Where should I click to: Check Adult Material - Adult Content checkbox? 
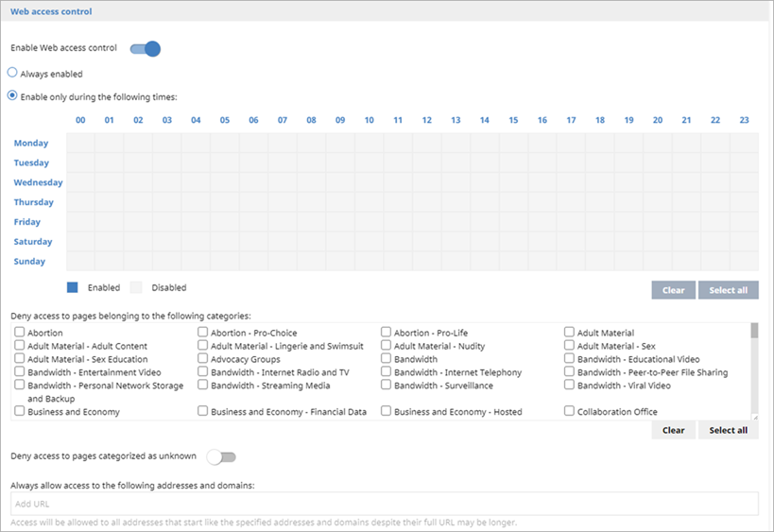tap(20, 345)
